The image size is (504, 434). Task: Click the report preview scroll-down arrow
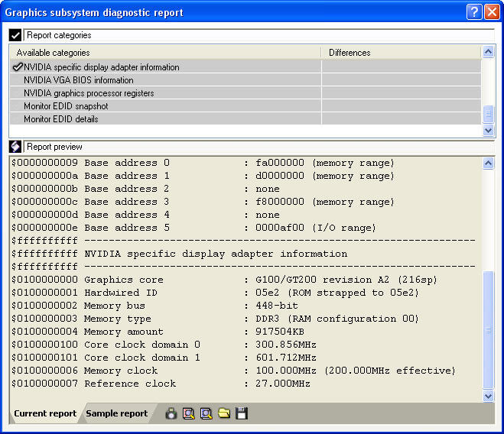488,396
